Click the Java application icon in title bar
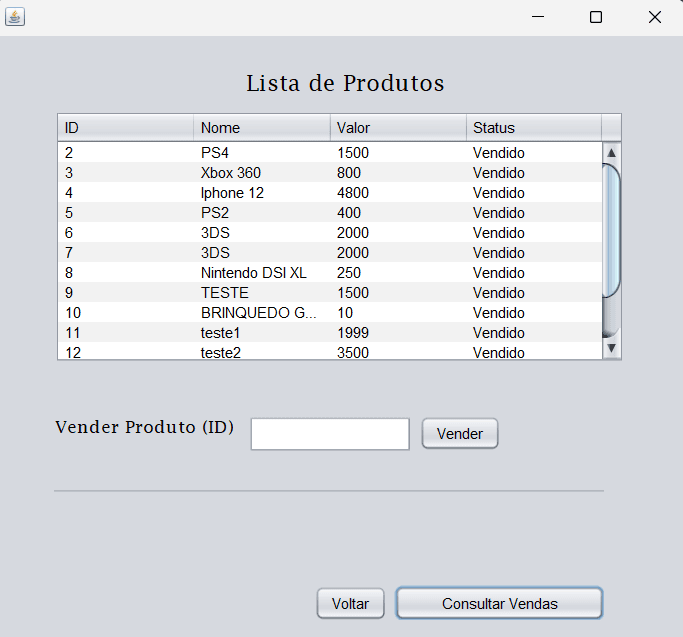 point(15,17)
